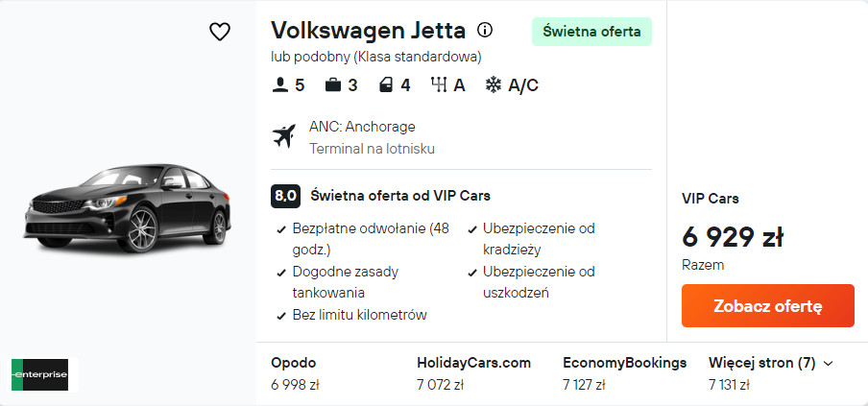The width and height of the screenshot is (868, 406).
Task: Click the black sedan car thumbnail image
Action: pyautogui.click(x=128, y=208)
